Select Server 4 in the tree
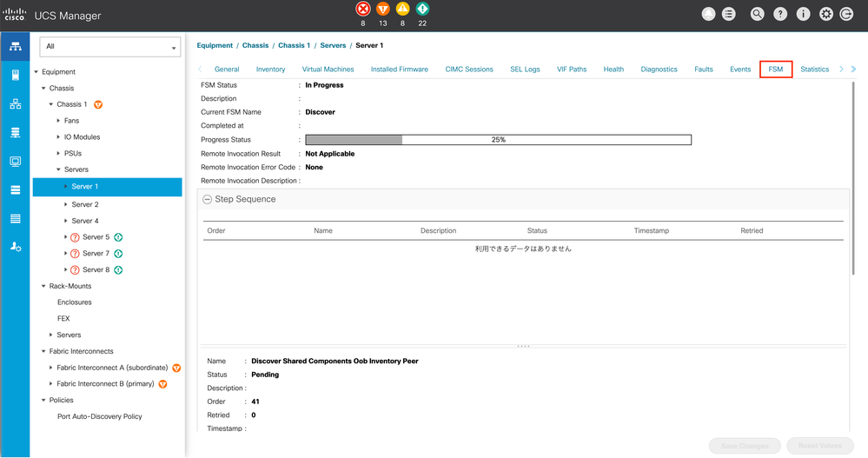The image size is (868, 458). coord(84,221)
